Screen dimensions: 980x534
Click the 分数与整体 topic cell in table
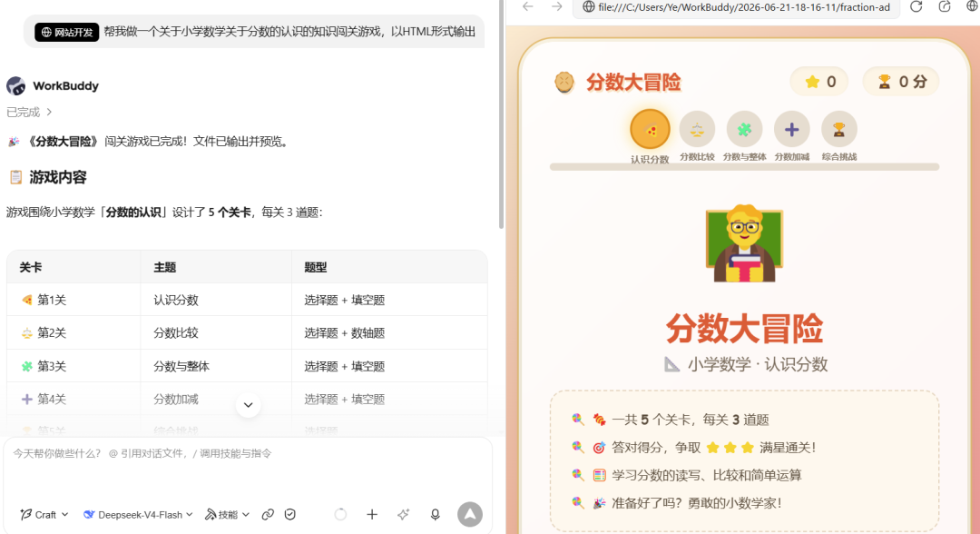(216, 366)
